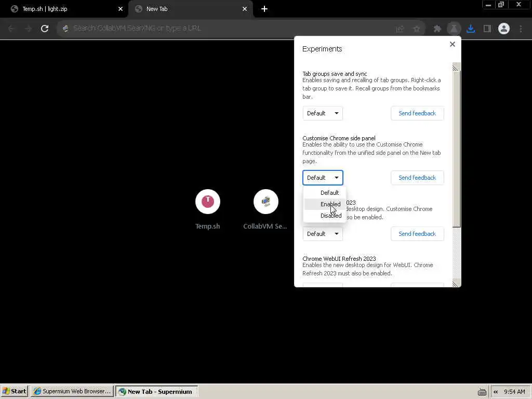Select the New Tab tab
The height and width of the screenshot is (399, 532).
pyautogui.click(x=190, y=9)
